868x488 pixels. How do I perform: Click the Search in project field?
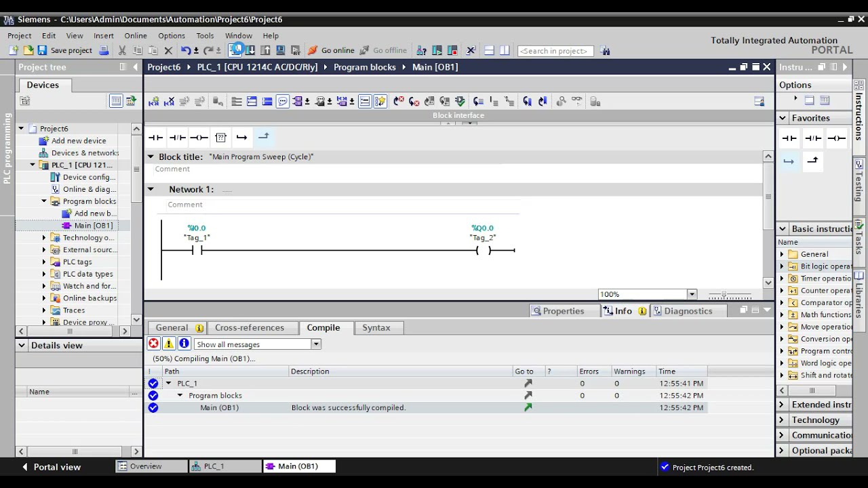pos(555,51)
